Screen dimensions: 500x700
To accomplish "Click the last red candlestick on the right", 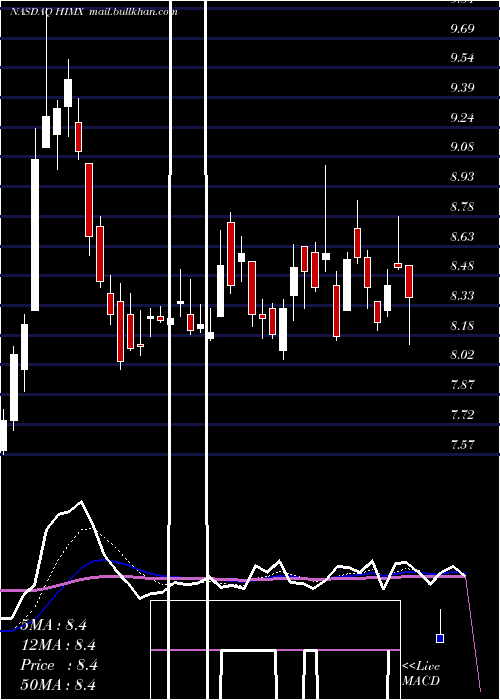I will (x=409, y=281).
